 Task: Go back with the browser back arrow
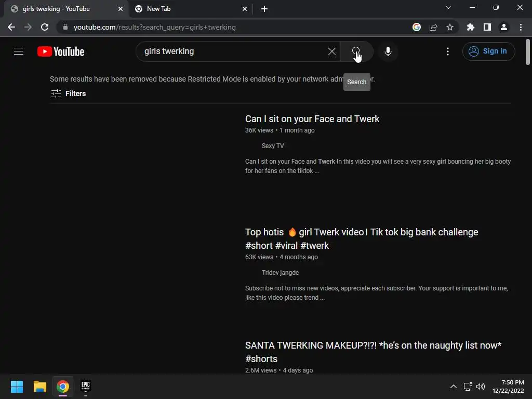11,27
